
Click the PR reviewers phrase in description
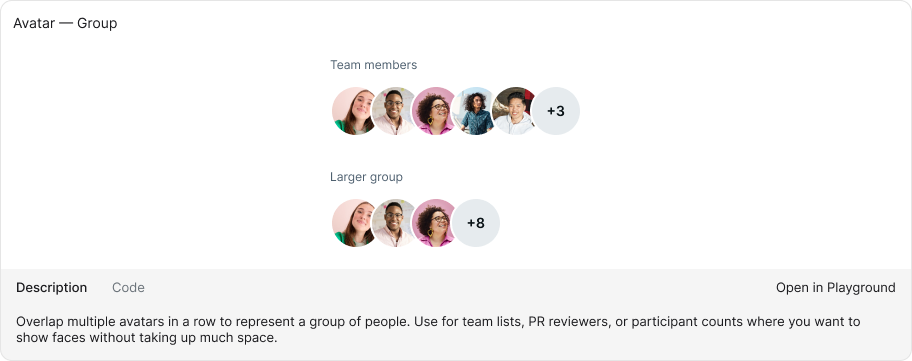[x=569, y=321]
